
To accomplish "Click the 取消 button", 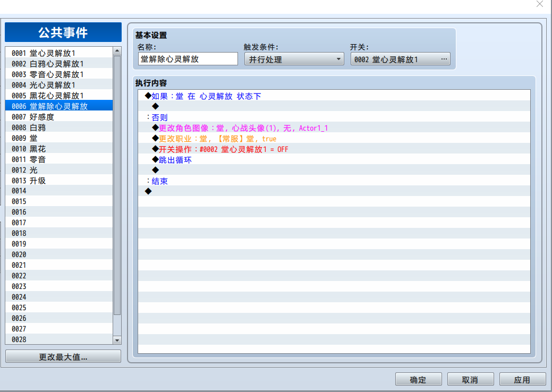I will (470, 380).
